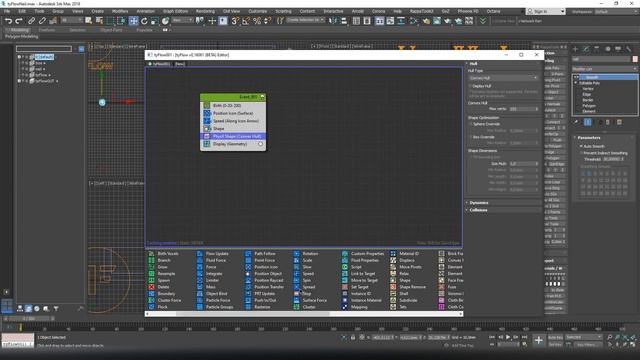
Task: Toggle the Angle Snap icon
Action: 246,20
